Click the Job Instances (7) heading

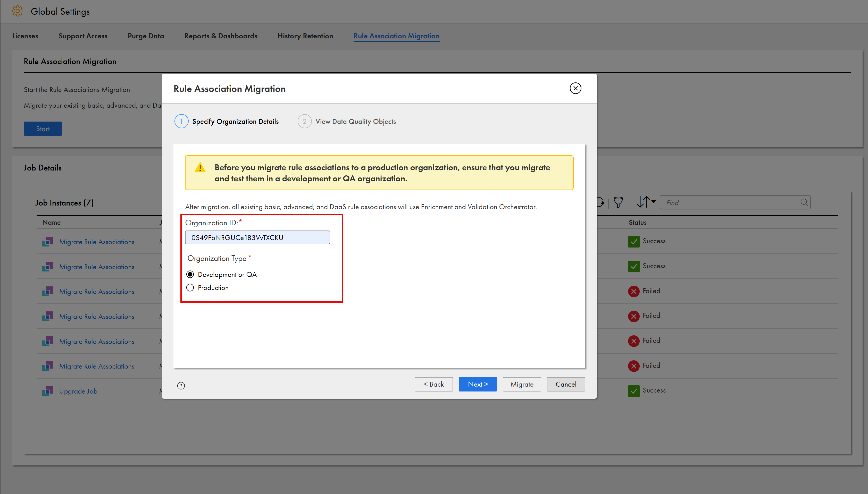[x=64, y=202]
